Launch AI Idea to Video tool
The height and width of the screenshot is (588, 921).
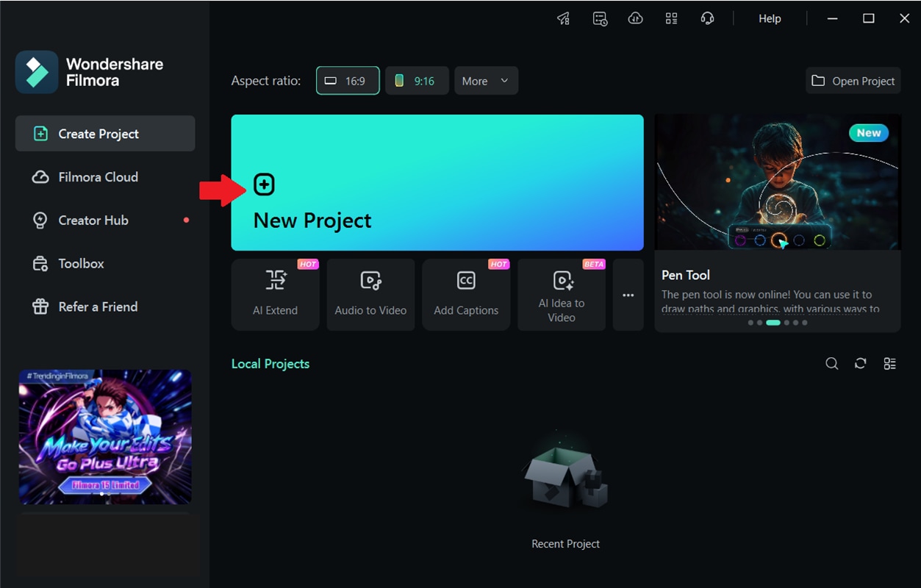[562, 294]
